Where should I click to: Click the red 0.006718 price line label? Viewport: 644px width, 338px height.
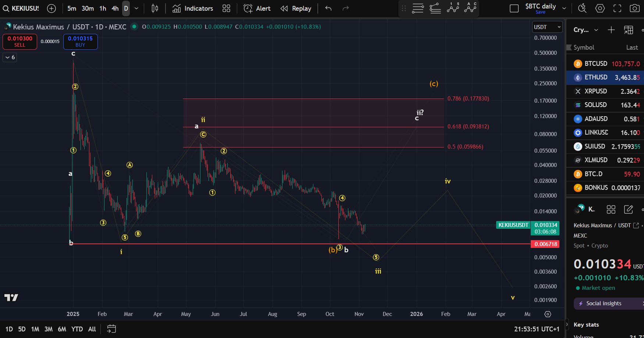coord(545,244)
